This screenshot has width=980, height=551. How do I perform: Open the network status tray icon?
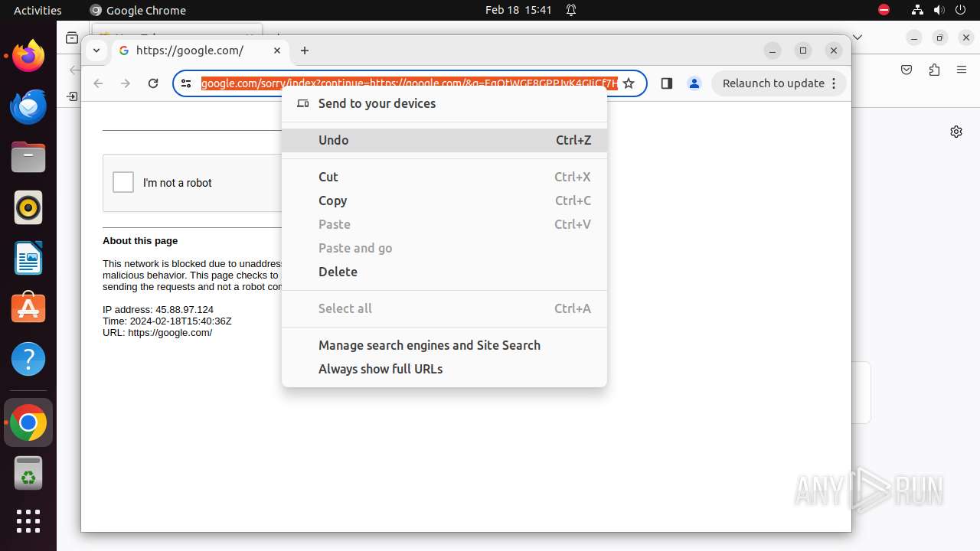coord(917,10)
